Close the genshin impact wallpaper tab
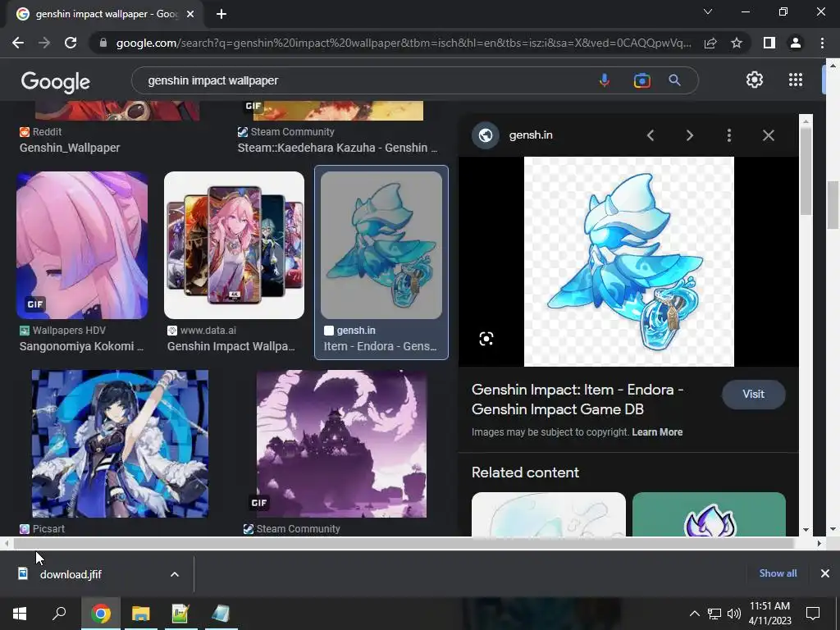The image size is (840, 630). coord(190,14)
